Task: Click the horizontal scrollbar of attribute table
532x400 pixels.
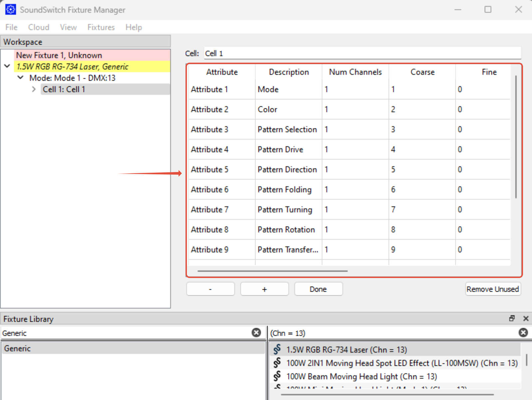Action: tap(272, 271)
